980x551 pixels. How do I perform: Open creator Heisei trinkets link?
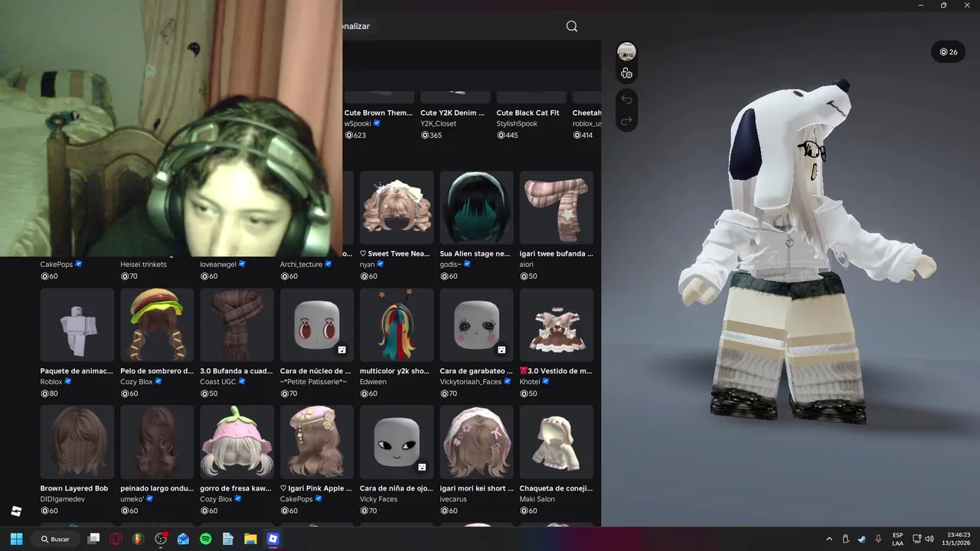(x=143, y=264)
